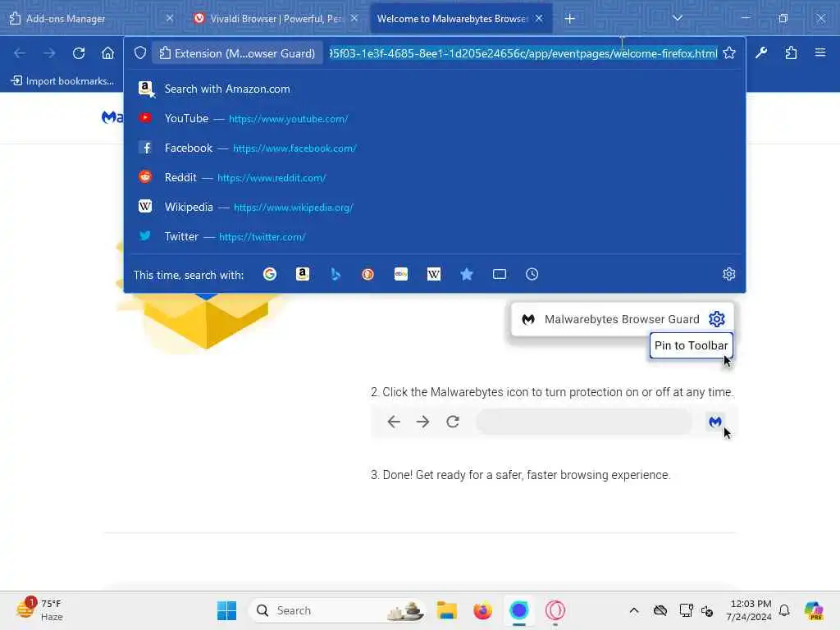Image resolution: width=840 pixels, height=630 pixels.
Task: Open the Facebook suggestion
Action: [x=435, y=148]
